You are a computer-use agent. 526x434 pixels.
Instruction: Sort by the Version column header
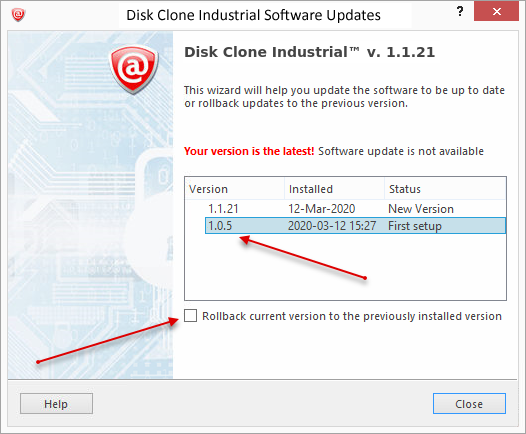pyautogui.click(x=234, y=189)
